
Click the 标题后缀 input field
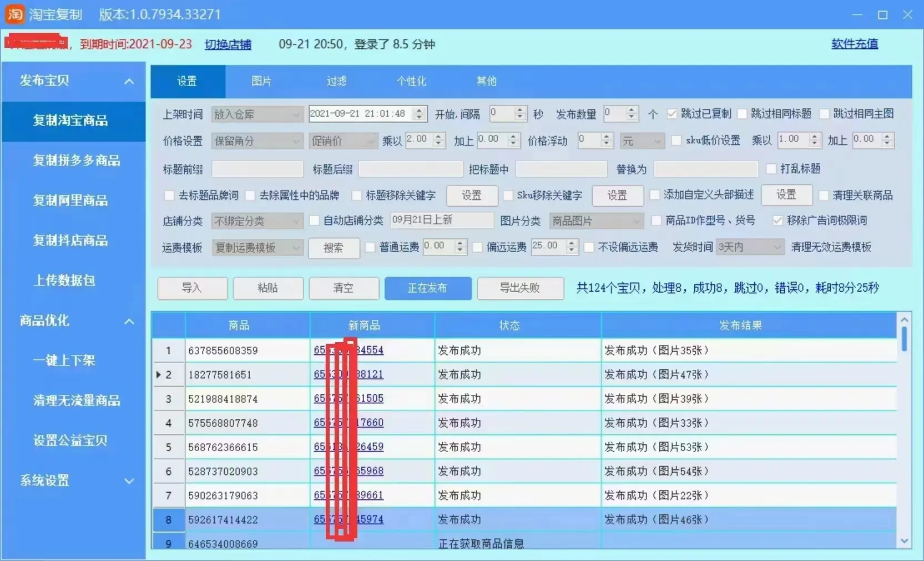click(x=411, y=169)
